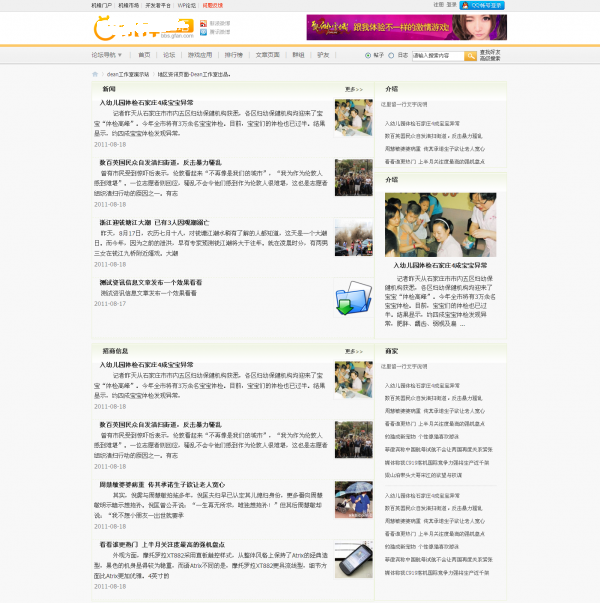Open the 论坛 nav tab
Image resolution: width=600 pixels, height=603 pixels.
169,55
